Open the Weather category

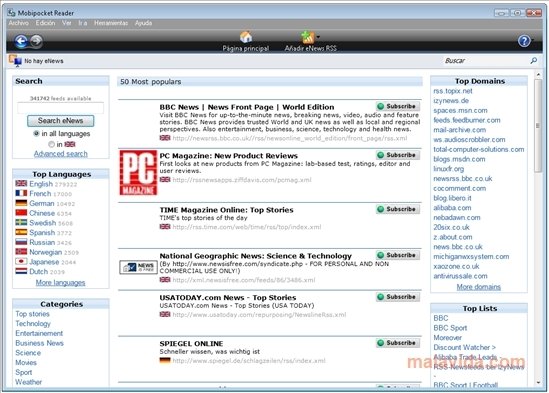pos(28,382)
